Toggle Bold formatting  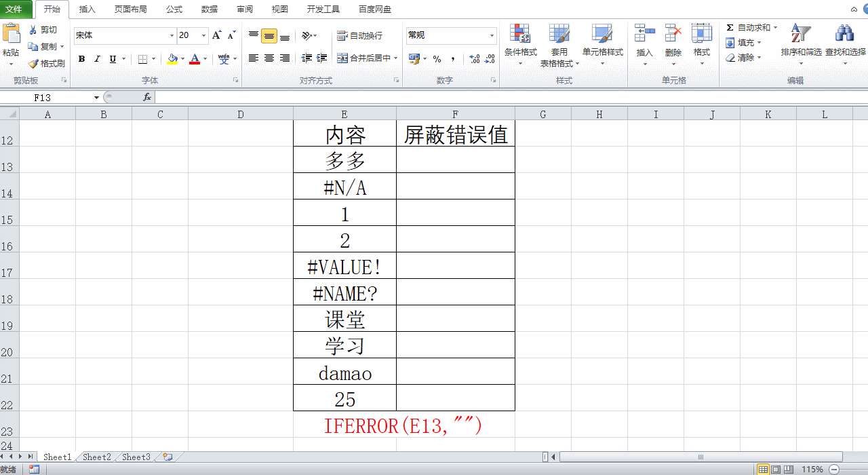click(81, 59)
